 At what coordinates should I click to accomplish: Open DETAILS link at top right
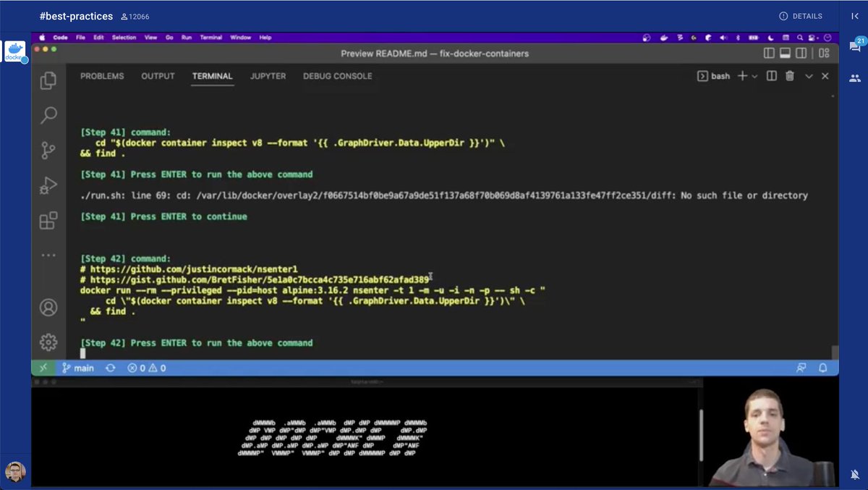(x=801, y=16)
